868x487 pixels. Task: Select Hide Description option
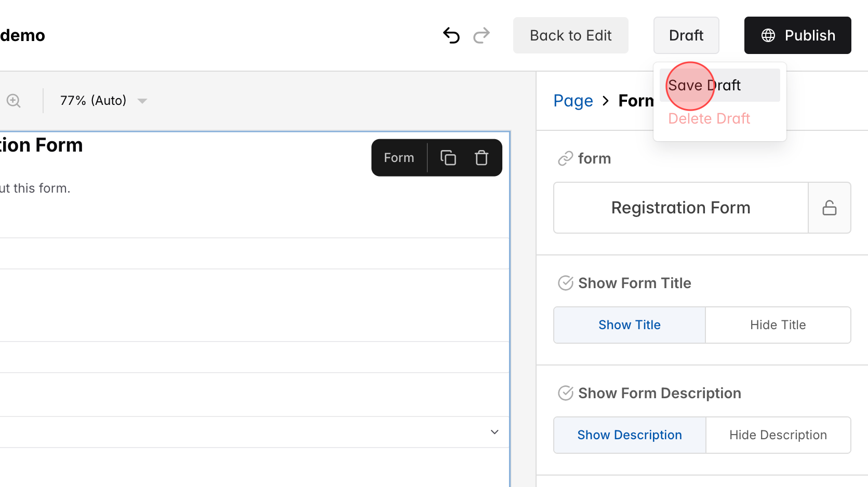(778, 435)
